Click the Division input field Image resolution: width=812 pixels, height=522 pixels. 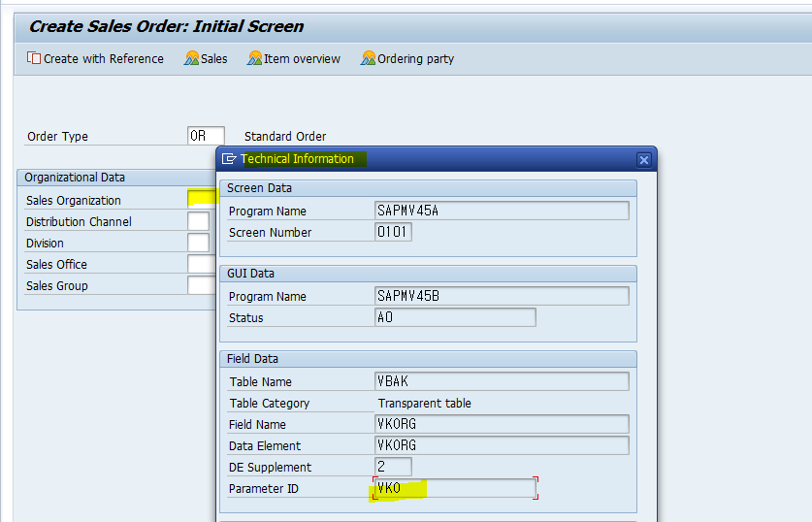(x=198, y=243)
